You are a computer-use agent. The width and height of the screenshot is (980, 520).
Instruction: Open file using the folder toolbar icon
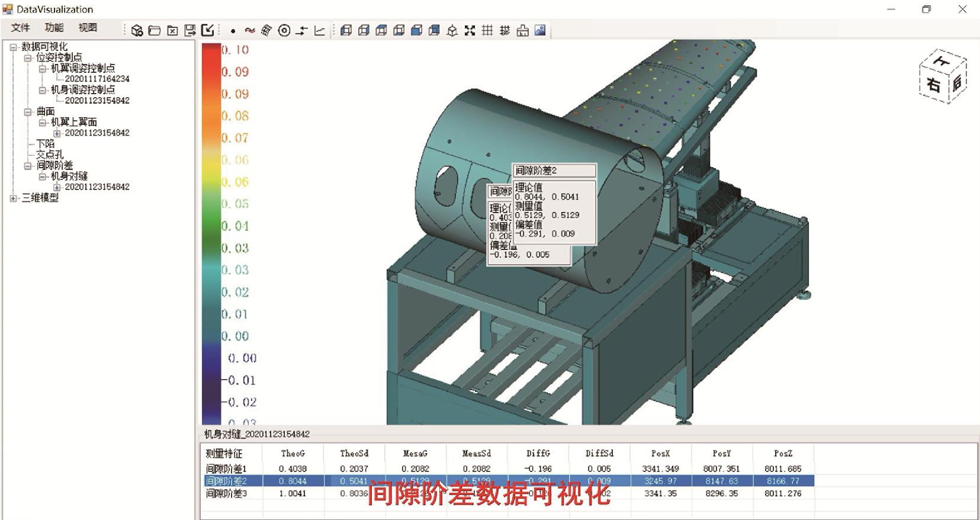pyautogui.click(x=155, y=30)
